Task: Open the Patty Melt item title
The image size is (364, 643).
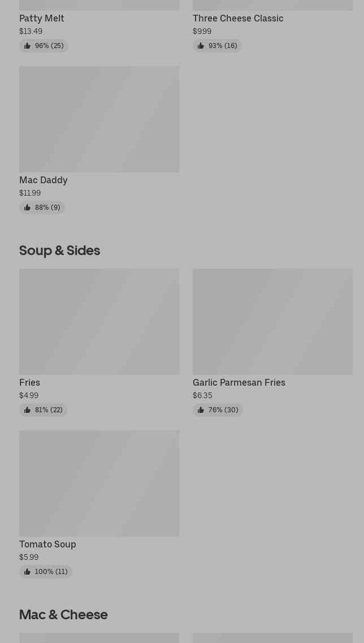Action: pyautogui.click(x=42, y=18)
